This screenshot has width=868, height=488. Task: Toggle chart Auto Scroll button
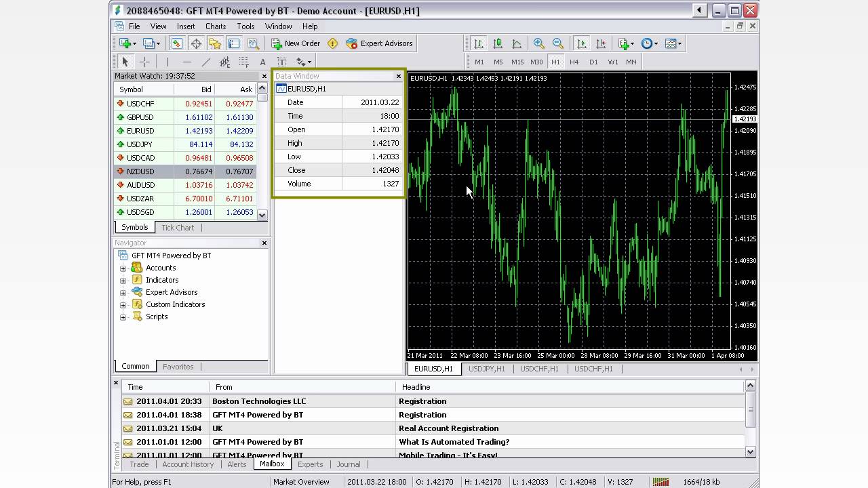(x=582, y=43)
